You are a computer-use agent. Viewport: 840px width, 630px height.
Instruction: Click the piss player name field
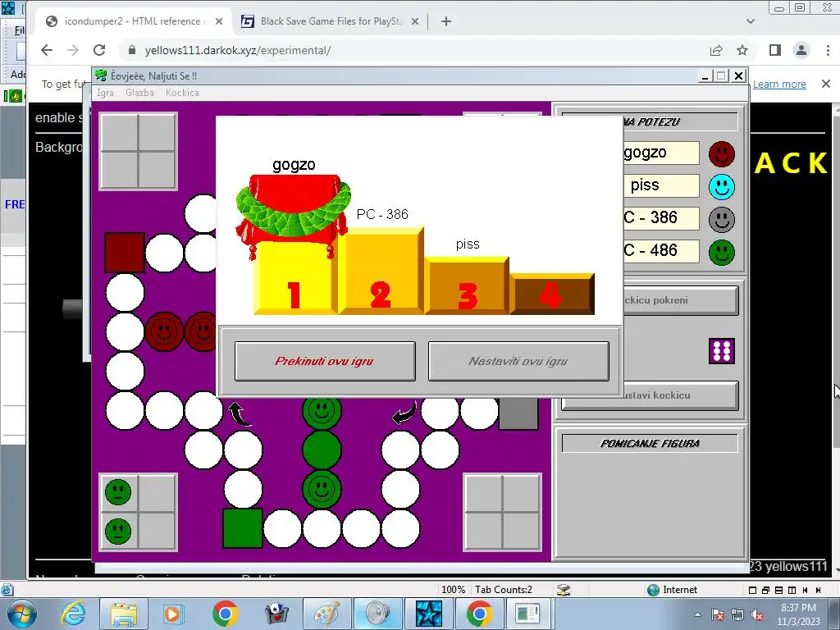(x=661, y=185)
